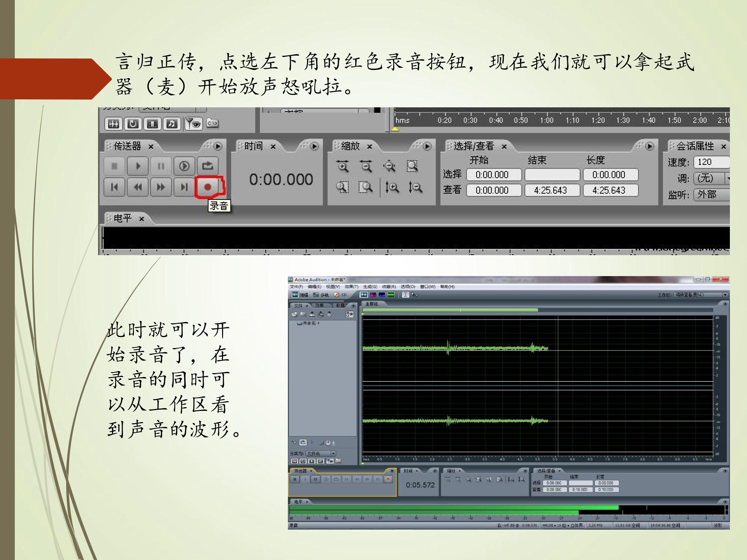
Task: Click Play in the upper transport panel
Action: 137,166
